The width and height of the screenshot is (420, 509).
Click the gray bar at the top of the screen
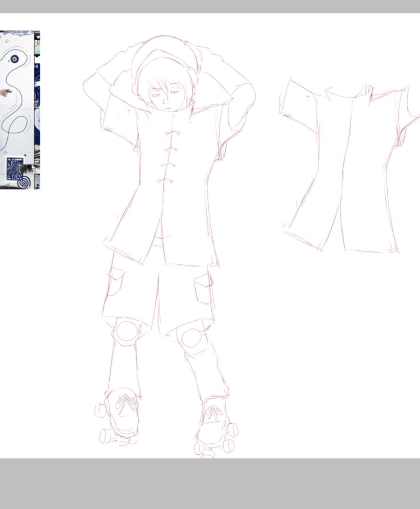click(210, 6)
